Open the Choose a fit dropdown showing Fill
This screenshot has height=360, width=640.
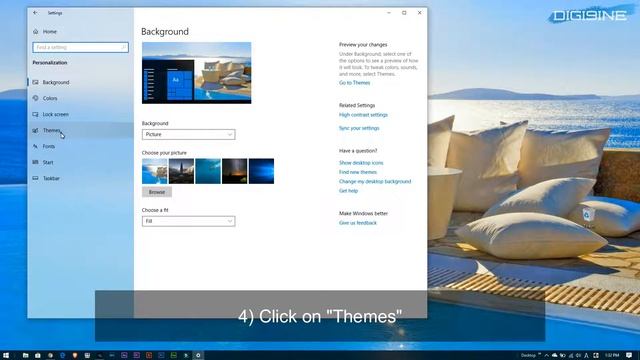pos(189,221)
